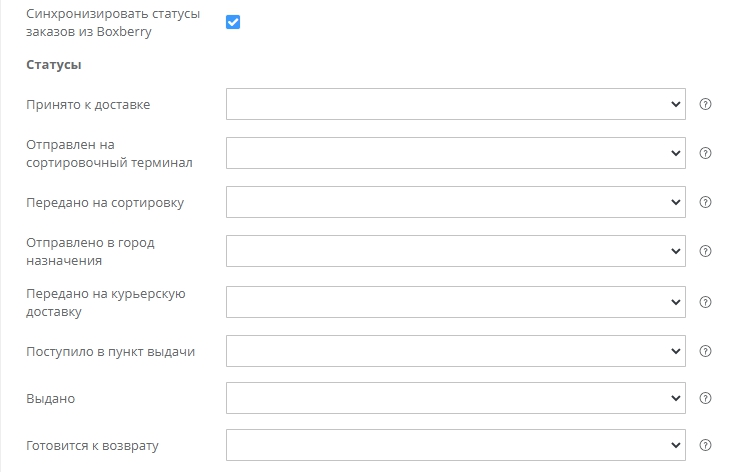
Task: Click the Выдано field label
Action: tap(50, 399)
